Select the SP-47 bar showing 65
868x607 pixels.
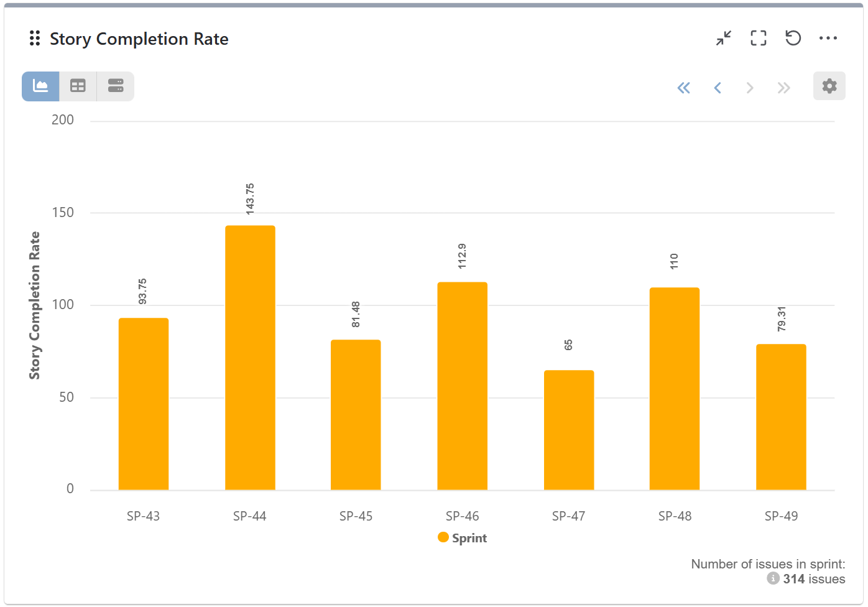(x=568, y=430)
